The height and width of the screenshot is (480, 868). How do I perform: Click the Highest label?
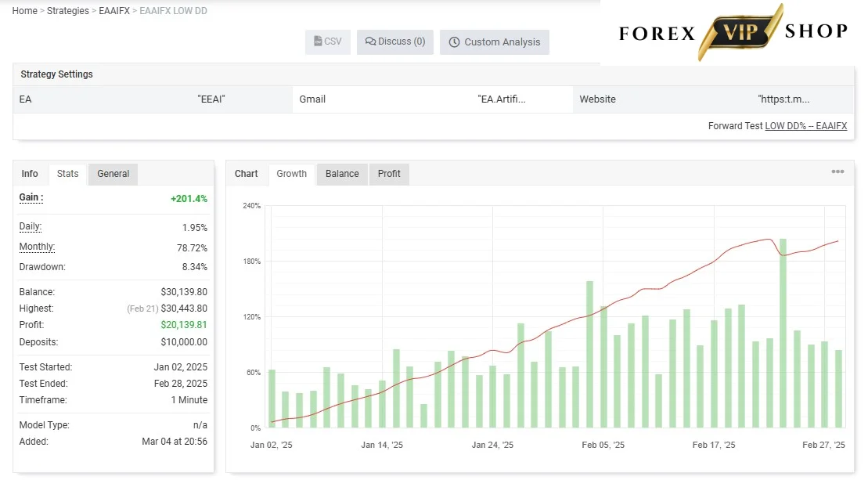[37, 309]
